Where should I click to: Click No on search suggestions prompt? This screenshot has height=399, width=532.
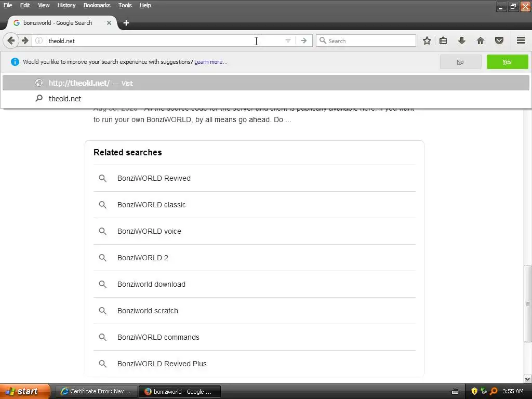point(460,62)
